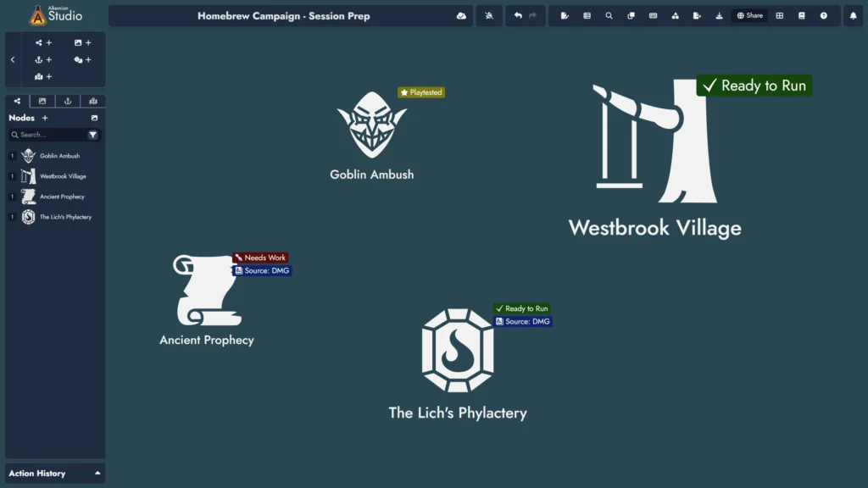The height and width of the screenshot is (488, 868).
Task: Toggle the image view icon beside Nodes header
Action: 94,118
